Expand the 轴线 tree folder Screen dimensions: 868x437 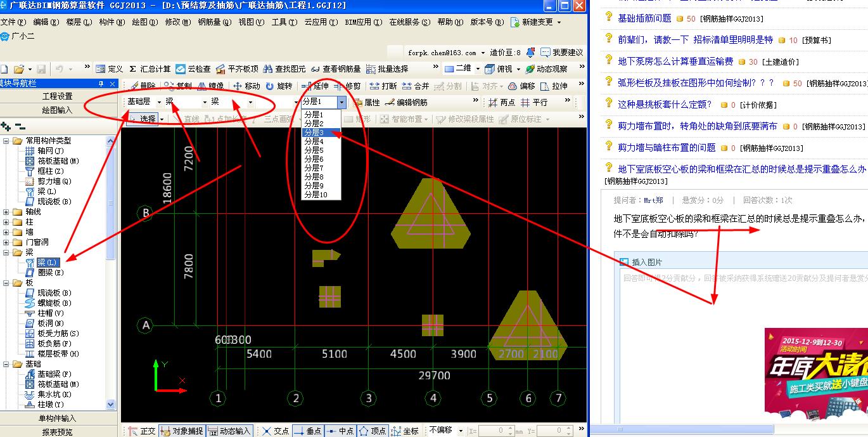(6, 212)
